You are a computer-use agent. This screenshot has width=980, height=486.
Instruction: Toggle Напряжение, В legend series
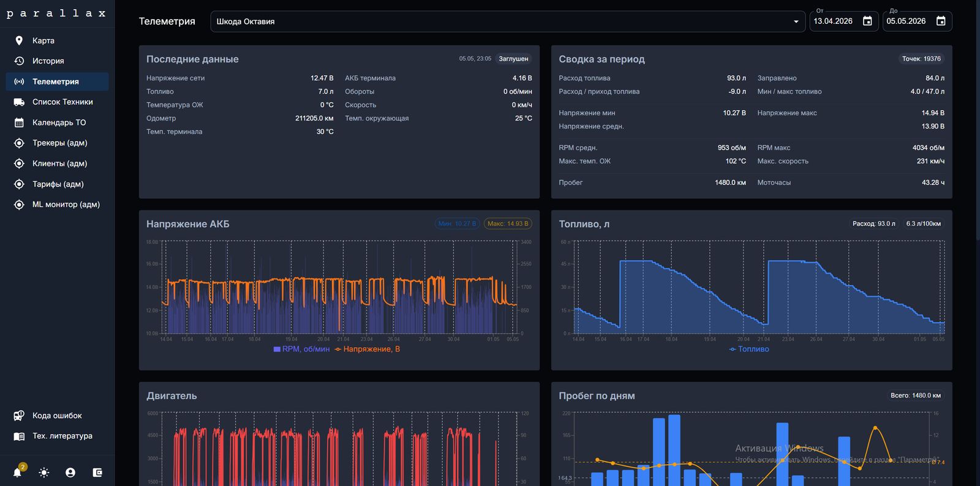coord(367,349)
